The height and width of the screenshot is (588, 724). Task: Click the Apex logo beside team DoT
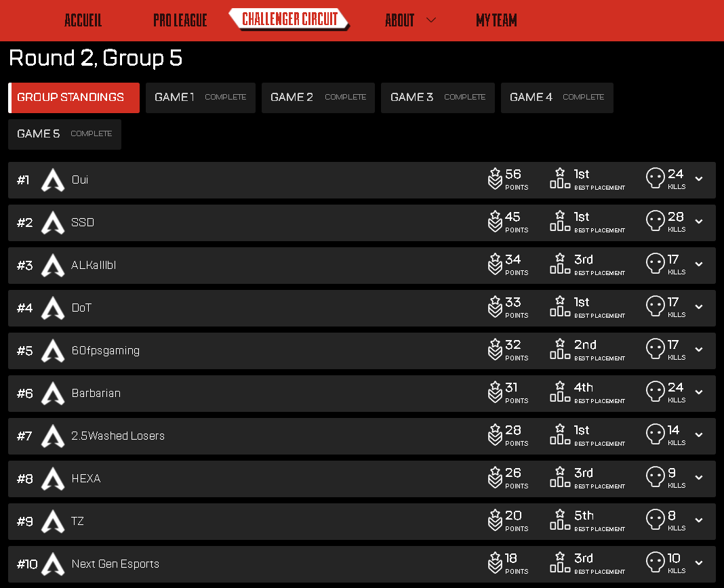[x=53, y=308]
